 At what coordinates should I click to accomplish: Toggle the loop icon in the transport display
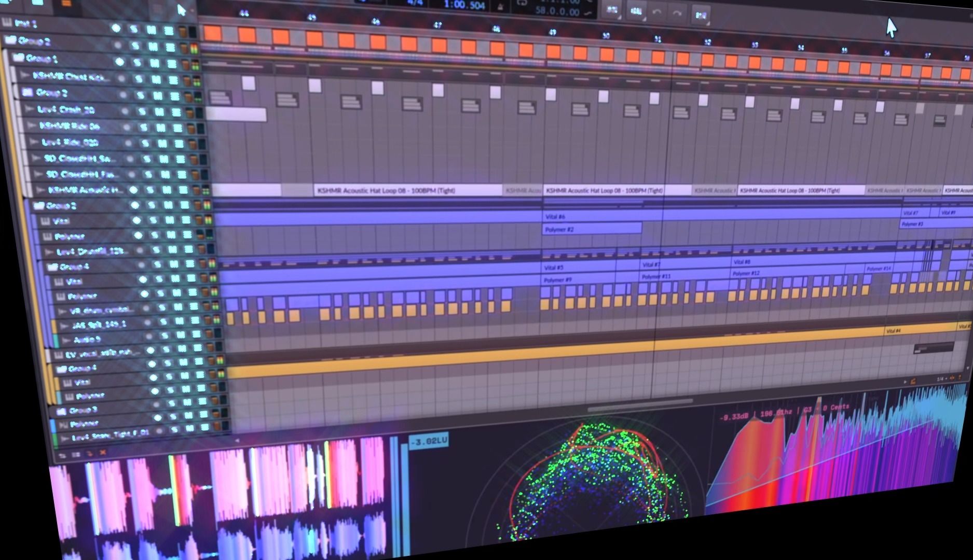click(523, 2)
